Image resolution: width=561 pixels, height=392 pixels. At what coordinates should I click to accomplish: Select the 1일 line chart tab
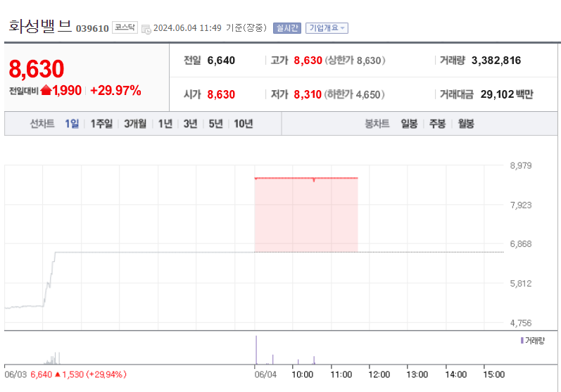(x=72, y=124)
